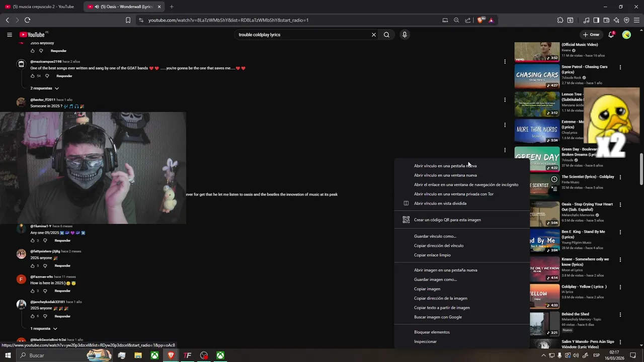Screen dimensions: 644x362
Task: Open the media control music note icon
Action: 586,20
